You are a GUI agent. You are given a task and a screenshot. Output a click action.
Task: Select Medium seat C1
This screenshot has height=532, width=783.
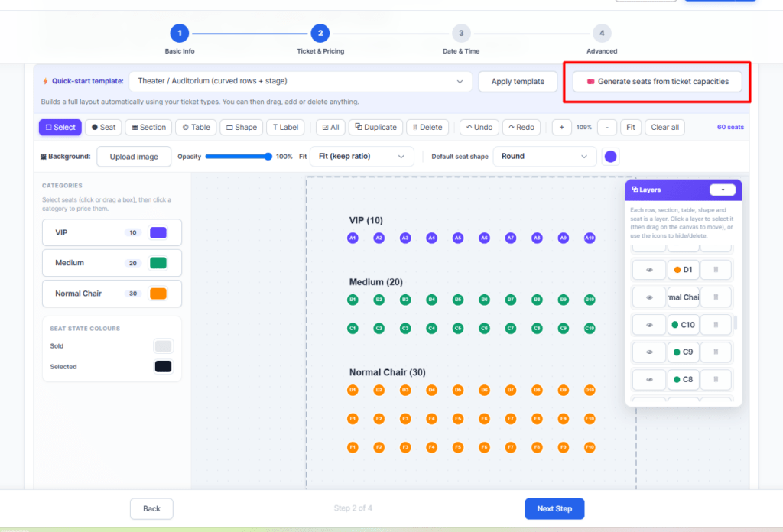click(x=353, y=329)
